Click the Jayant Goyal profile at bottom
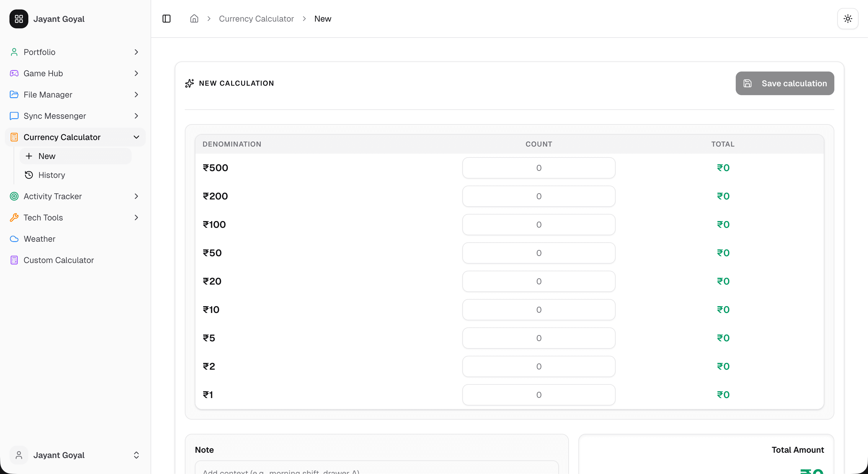The image size is (868, 474). 75,455
